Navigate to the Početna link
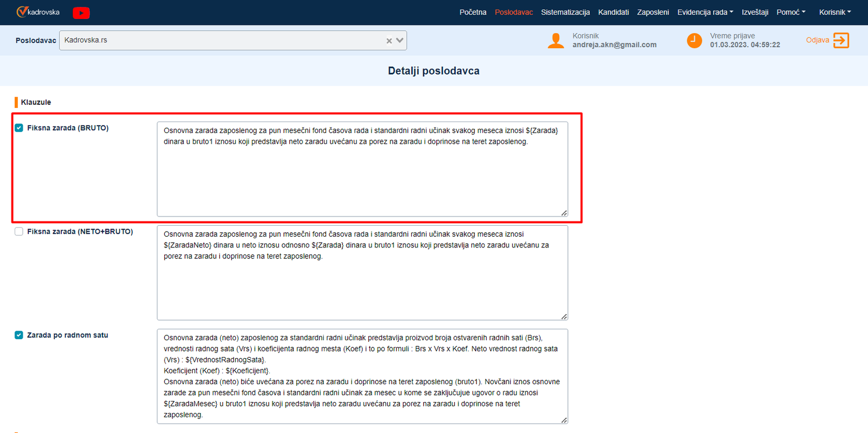 [x=473, y=12]
